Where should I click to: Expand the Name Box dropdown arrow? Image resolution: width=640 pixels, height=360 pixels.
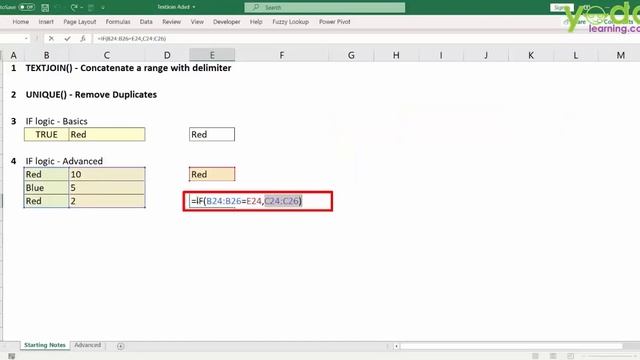pyautogui.click(x=27, y=38)
